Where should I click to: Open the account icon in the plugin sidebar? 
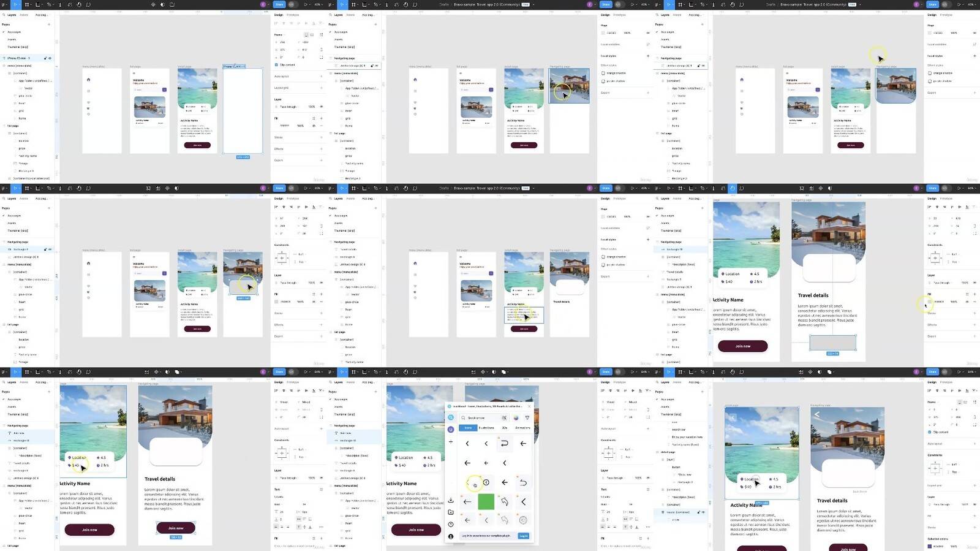tap(451, 536)
